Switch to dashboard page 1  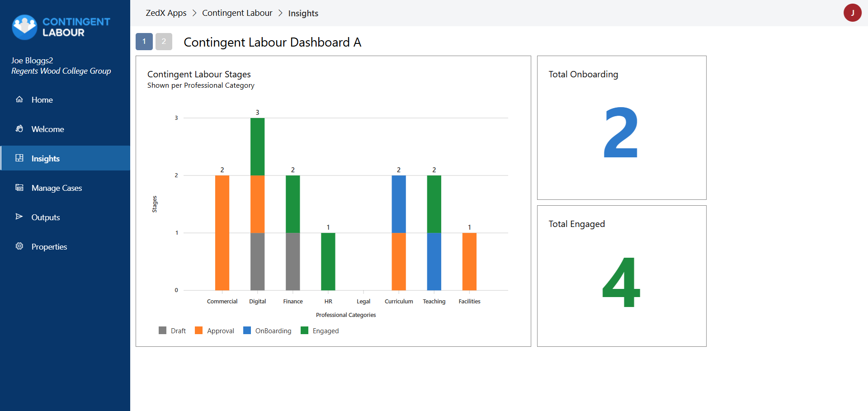[x=144, y=42]
